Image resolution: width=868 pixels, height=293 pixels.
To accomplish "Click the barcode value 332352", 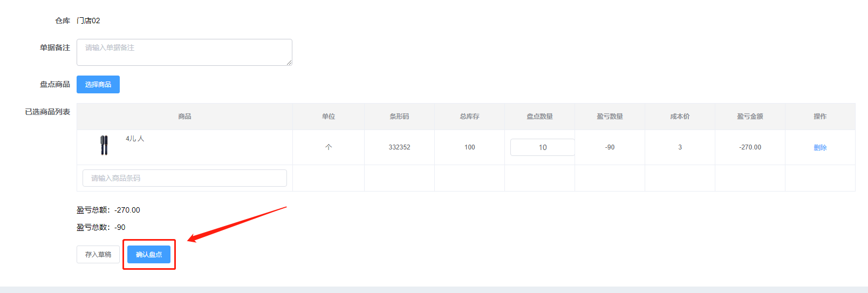I will [399, 147].
